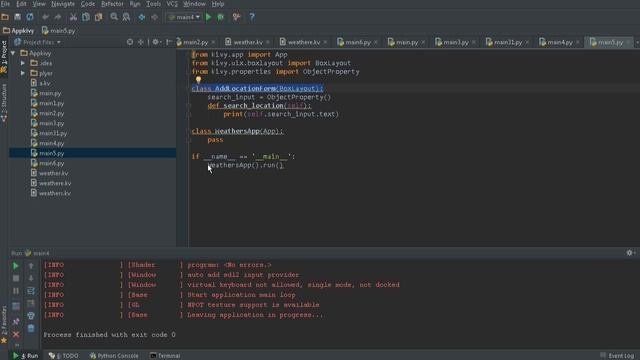This screenshot has height=360, width=640.
Task: Collapse the Appkivy root folder
Action: pos(13,53)
